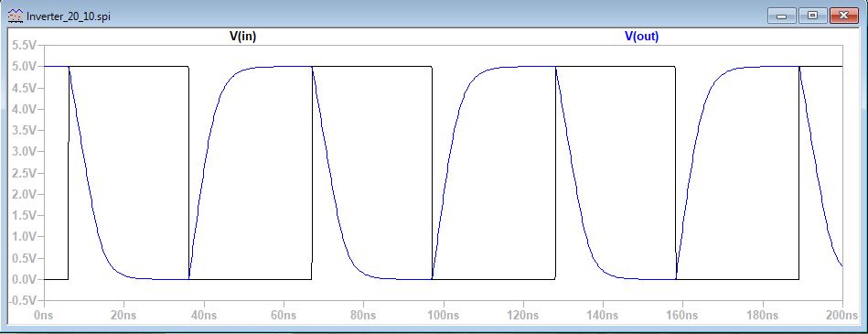
Task: Click the 1.0V vertical axis label
Action: 24,236
